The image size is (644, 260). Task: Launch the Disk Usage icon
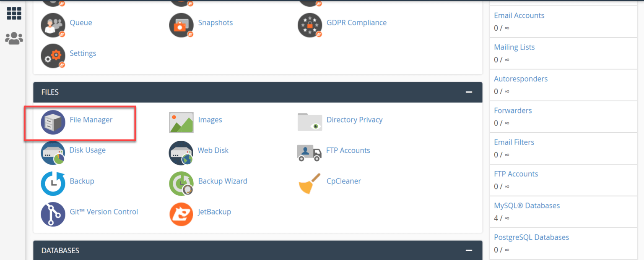click(53, 153)
